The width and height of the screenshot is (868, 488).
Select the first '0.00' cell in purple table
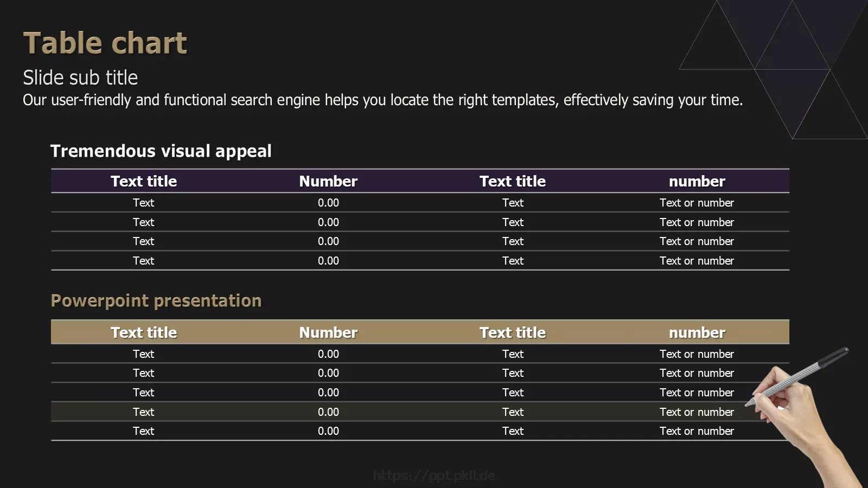coord(328,203)
